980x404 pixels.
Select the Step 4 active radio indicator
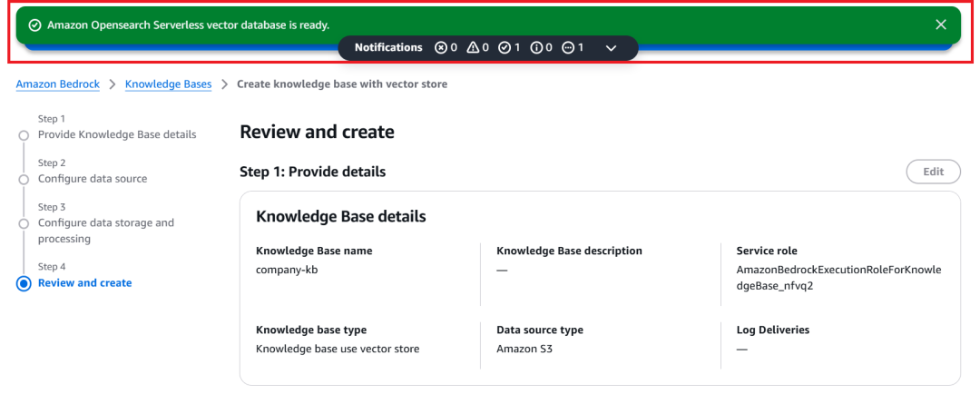point(24,283)
